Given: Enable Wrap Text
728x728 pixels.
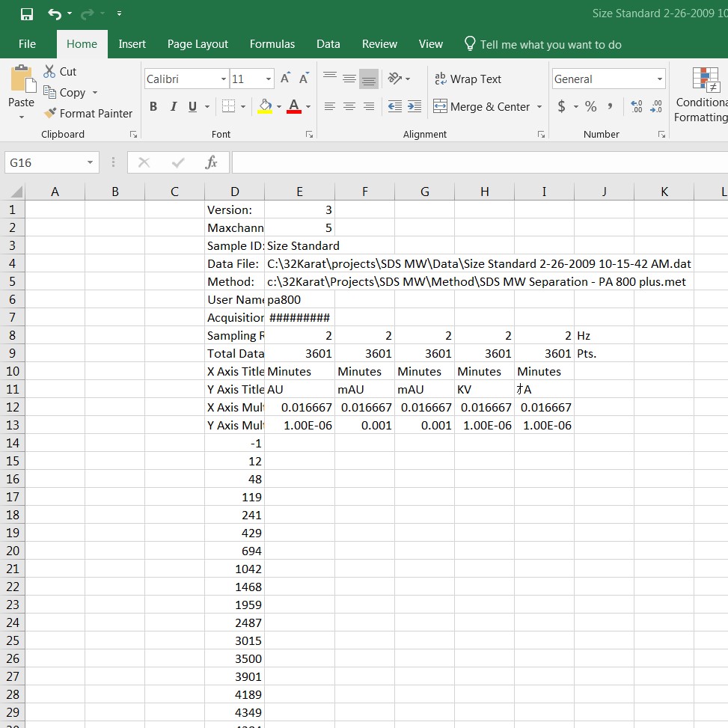Looking at the screenshot, I should [x=468, y=79].
